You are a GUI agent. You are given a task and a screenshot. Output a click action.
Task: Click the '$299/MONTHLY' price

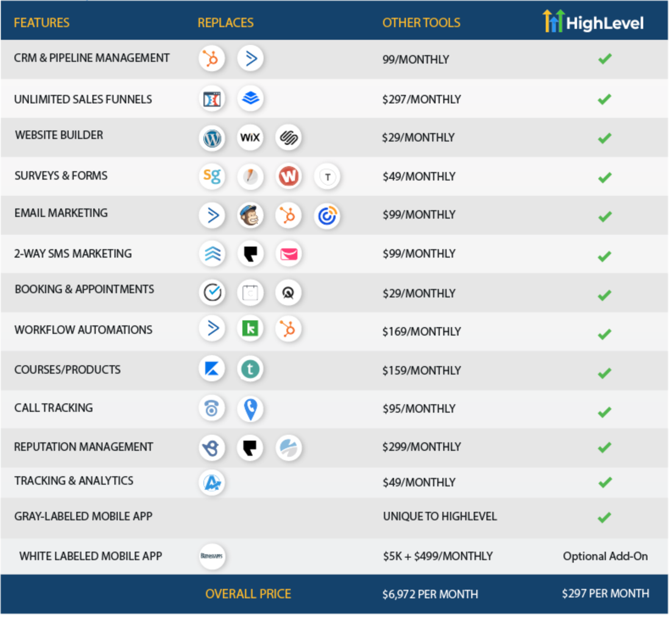[x=421, y=447]
